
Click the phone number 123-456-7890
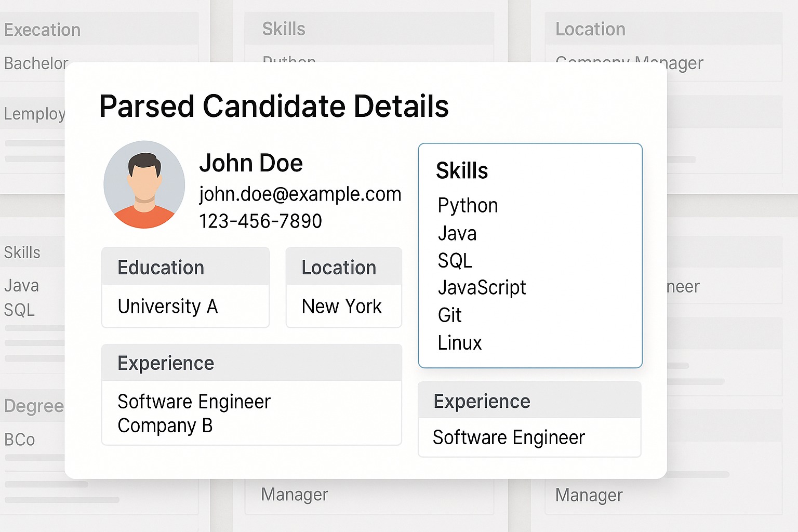pos(260,221)
